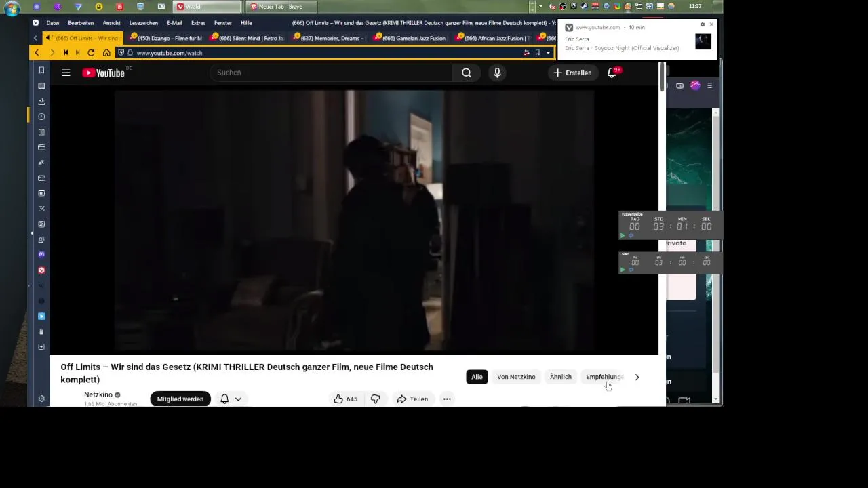Start the lower countdown timer
868x488 pixels.
tap(623, 270)
